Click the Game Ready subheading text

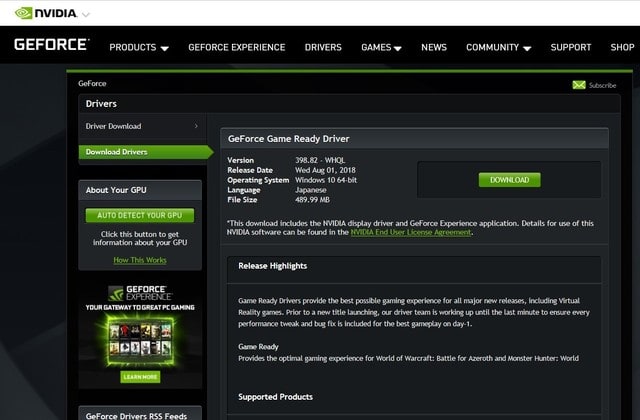258,347
